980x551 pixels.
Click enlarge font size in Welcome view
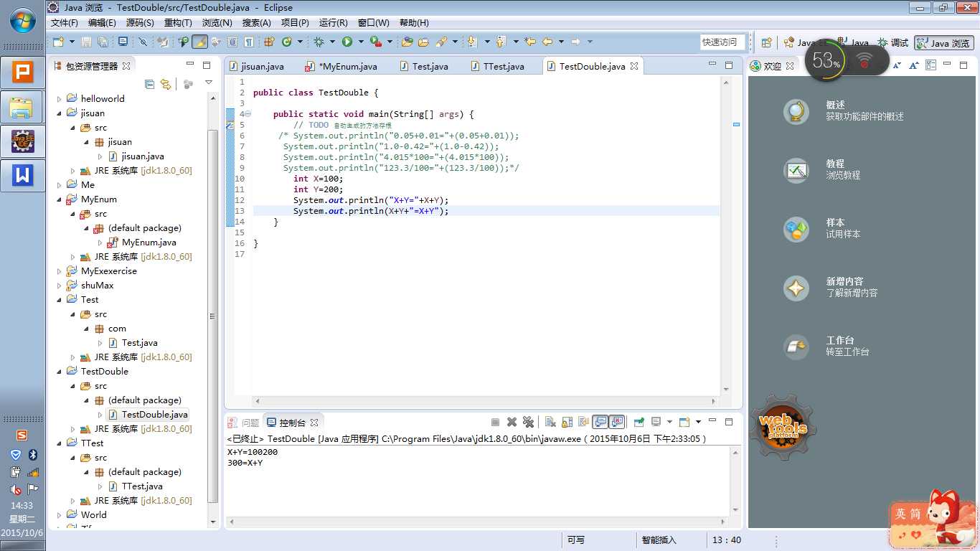coord(914,65)
